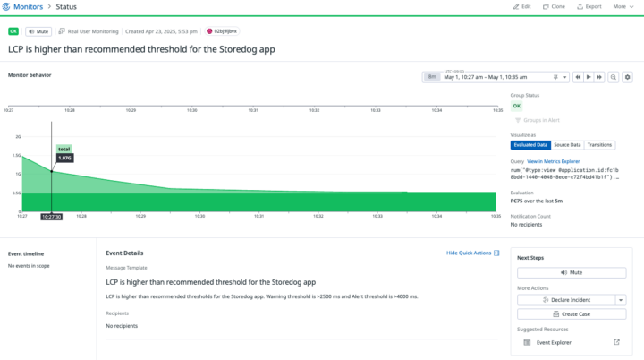This screenshot has width=644, height=360.
Task: Click the pin icon in time picker
Action: [555, 77]
